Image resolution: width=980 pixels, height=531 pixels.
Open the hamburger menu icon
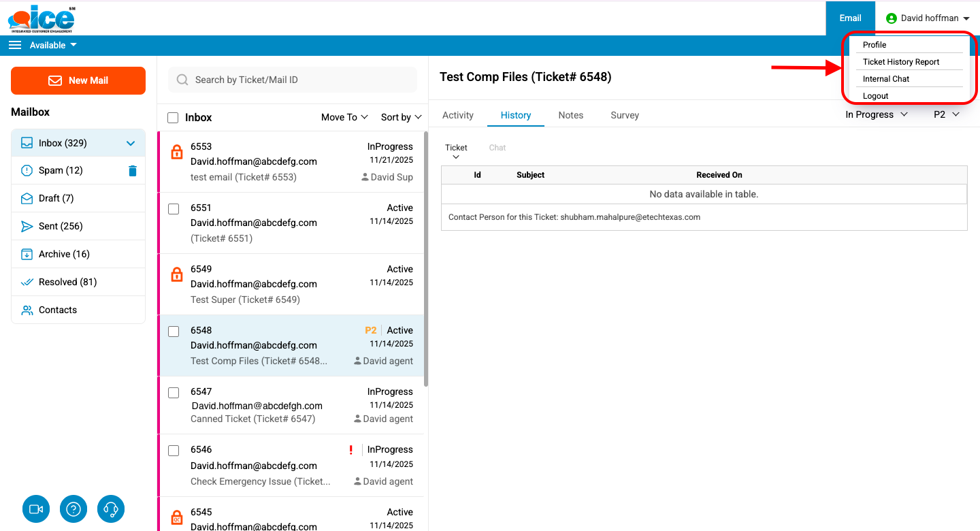[x=15, y=45]
